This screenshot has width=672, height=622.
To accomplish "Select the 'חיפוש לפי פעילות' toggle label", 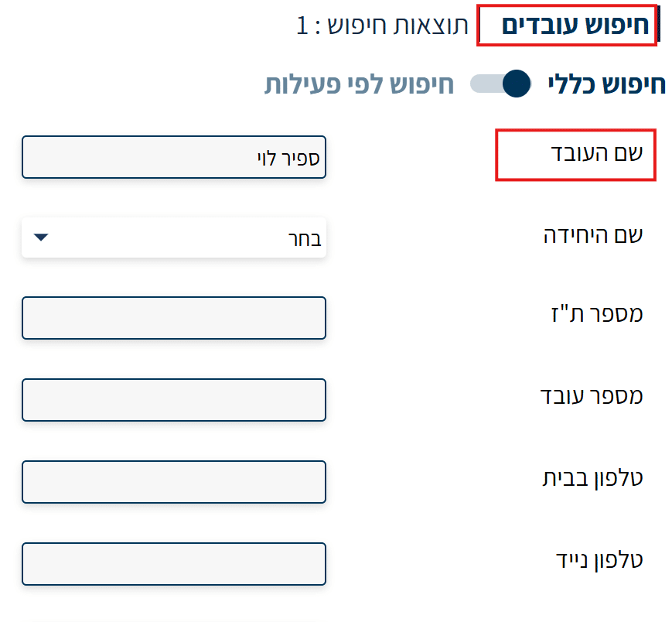I will (x=359, y=84).
